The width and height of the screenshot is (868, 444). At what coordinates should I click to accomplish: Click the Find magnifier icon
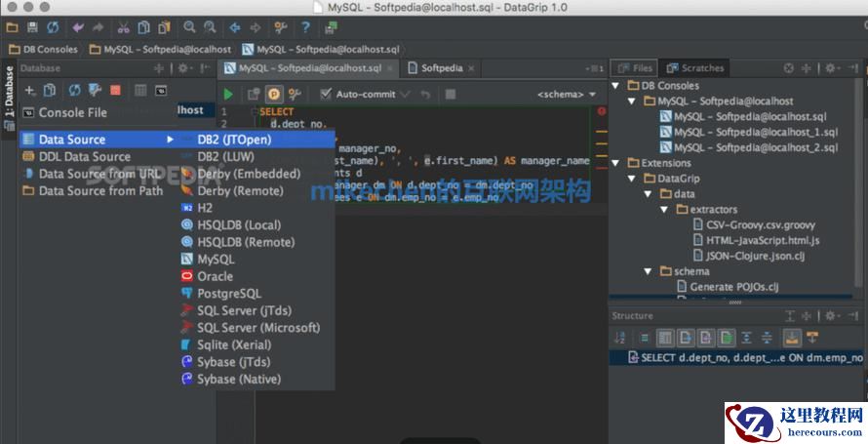pyautogui.click(x=189, y=27)
